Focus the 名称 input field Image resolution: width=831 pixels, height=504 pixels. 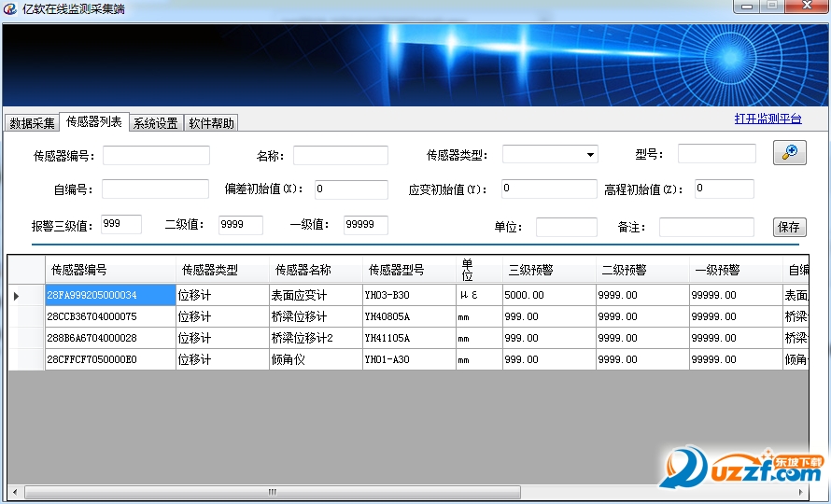coord(341,155)
